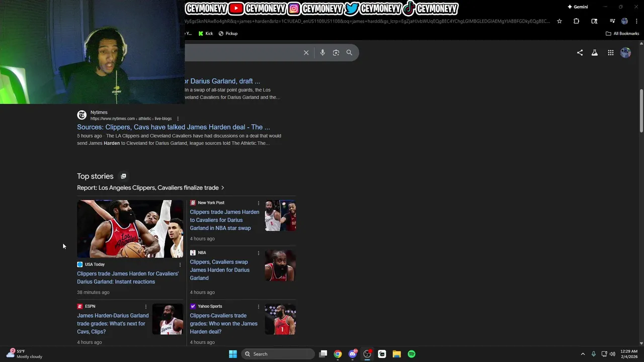The width and height of the screenshot is (644, 362).
Task: Open Google account avatar on results page
Action: pyautogui.click(x=625, y=52)
